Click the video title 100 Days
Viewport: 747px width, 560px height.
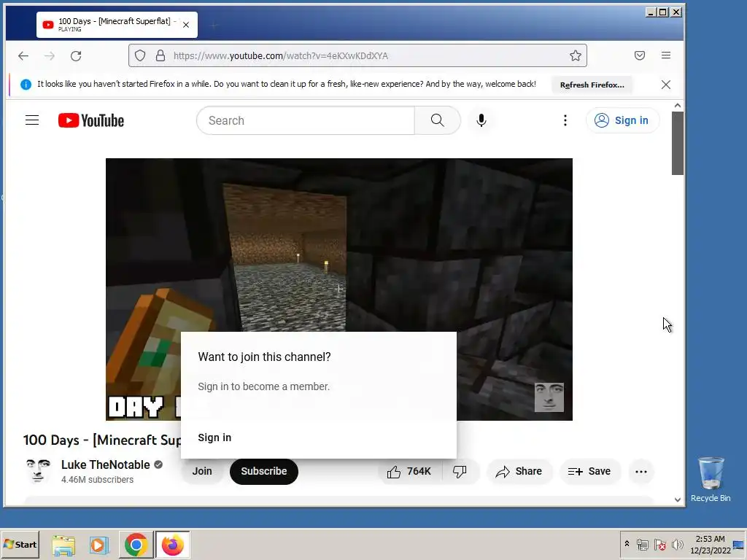[x=102, y=440]
